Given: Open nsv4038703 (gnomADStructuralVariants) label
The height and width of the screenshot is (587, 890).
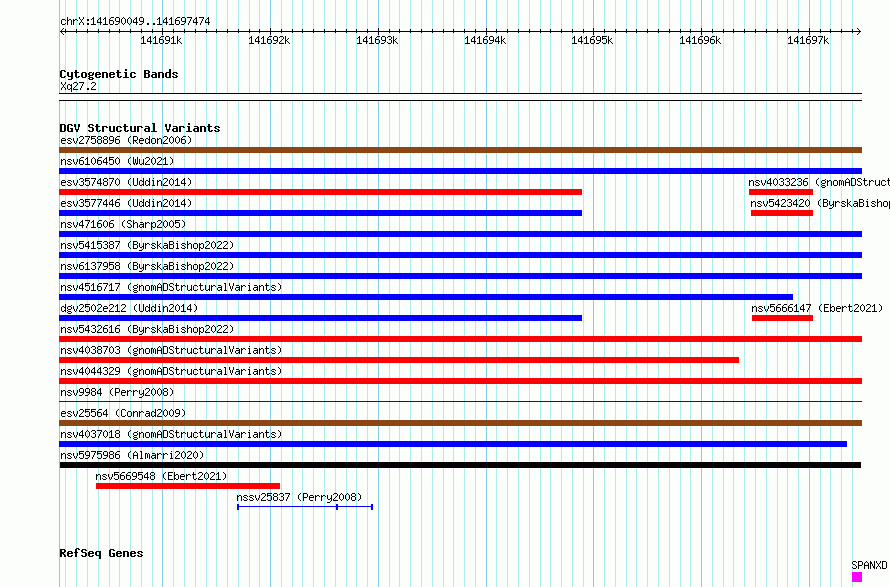Looking at the screenshot, I should click(x=171, y=350).
